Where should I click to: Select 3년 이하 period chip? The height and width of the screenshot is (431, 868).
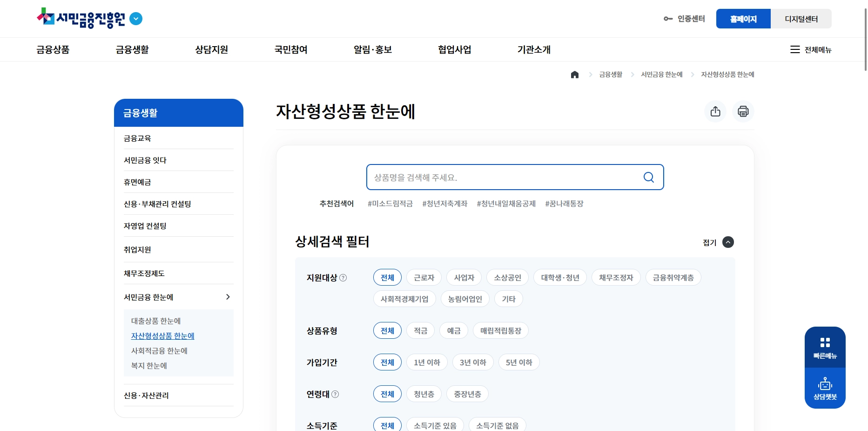[473, 363]
